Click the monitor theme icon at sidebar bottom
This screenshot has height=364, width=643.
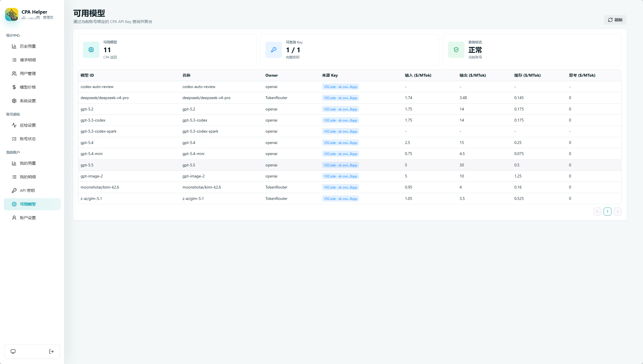coord(13,352)
